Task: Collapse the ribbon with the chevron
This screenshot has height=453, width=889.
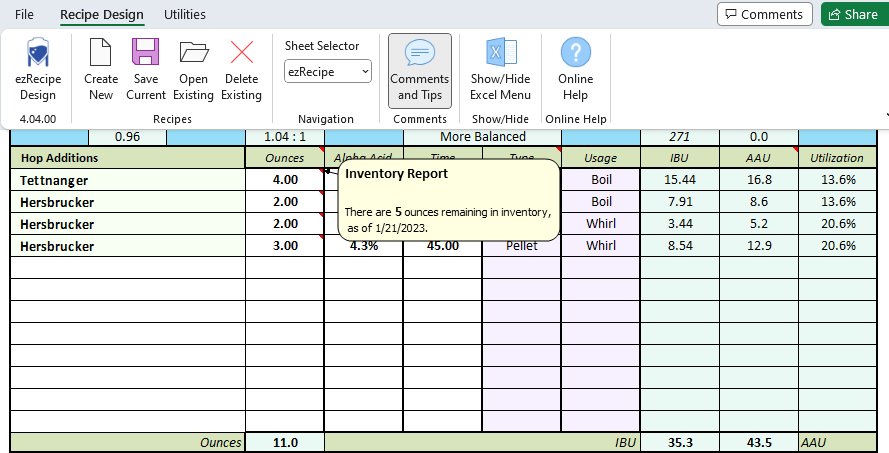Action: [886, 116]
